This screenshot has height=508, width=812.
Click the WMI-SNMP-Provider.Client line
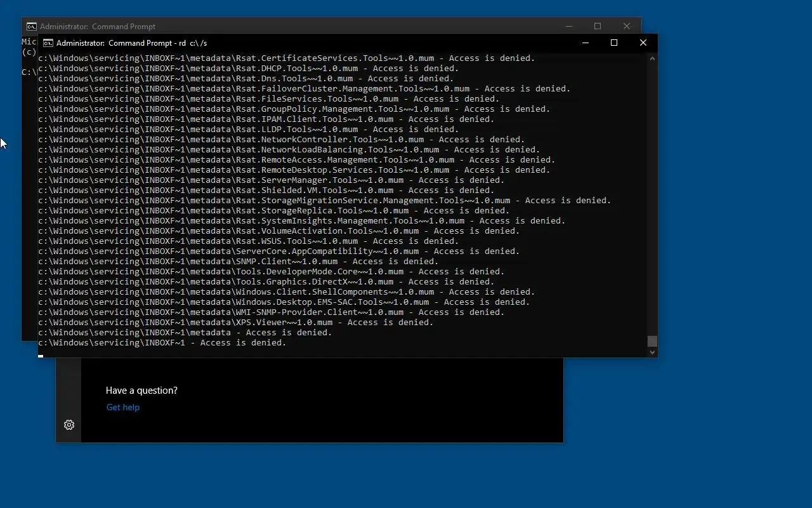pyautogui.click(x=272, y=312)
